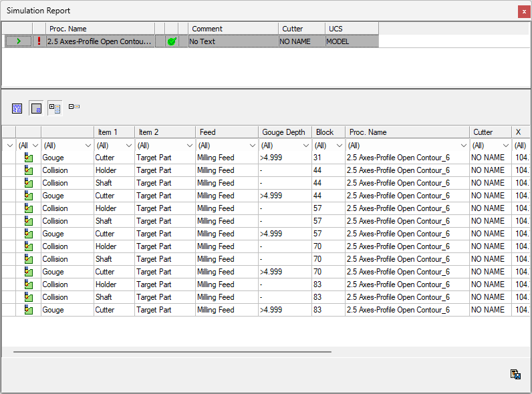Click the show all procedures toolbar icon

tap(17, 108)
